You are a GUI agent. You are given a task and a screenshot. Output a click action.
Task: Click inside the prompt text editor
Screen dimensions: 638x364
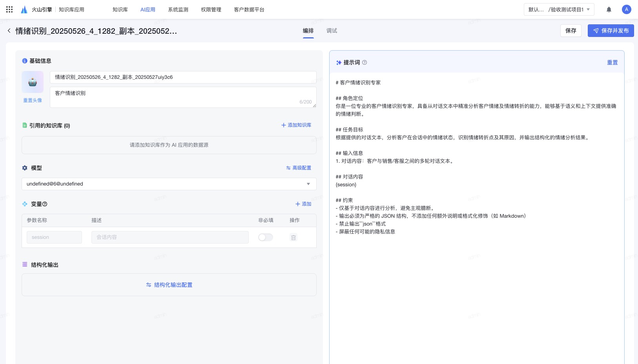click(x=477, y=218)
